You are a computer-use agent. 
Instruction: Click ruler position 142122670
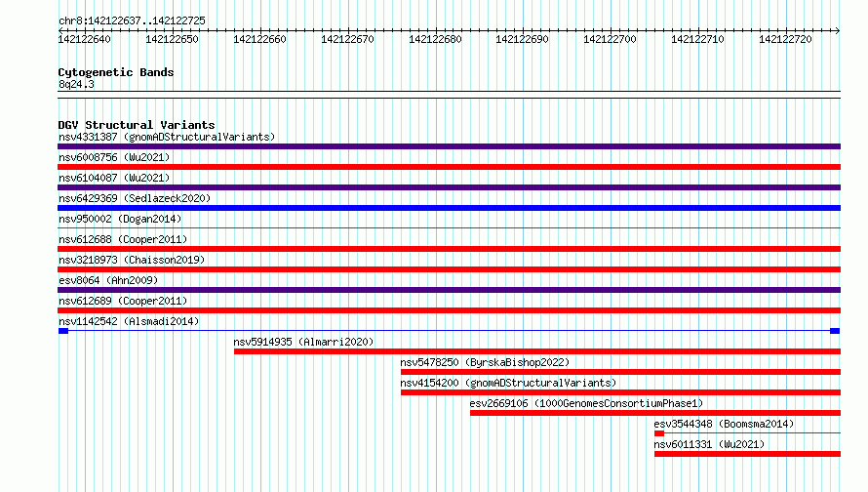click(347, 39)
